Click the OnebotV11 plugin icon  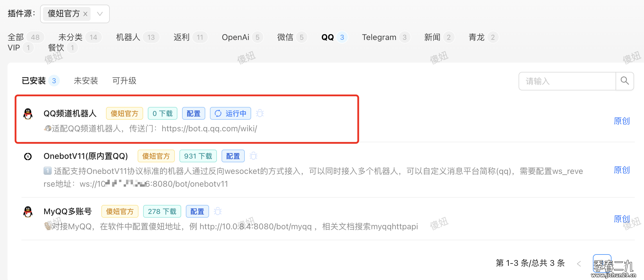click(x=28, y=157)
